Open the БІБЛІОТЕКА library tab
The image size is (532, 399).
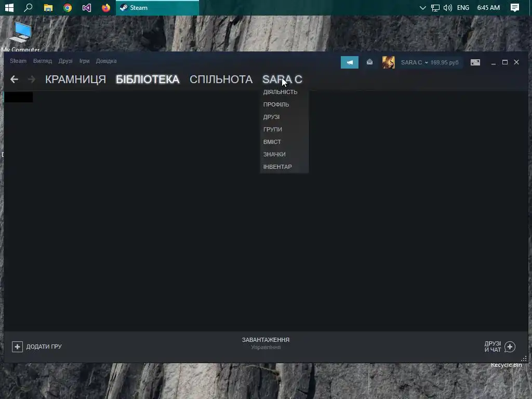pos(148,79)
